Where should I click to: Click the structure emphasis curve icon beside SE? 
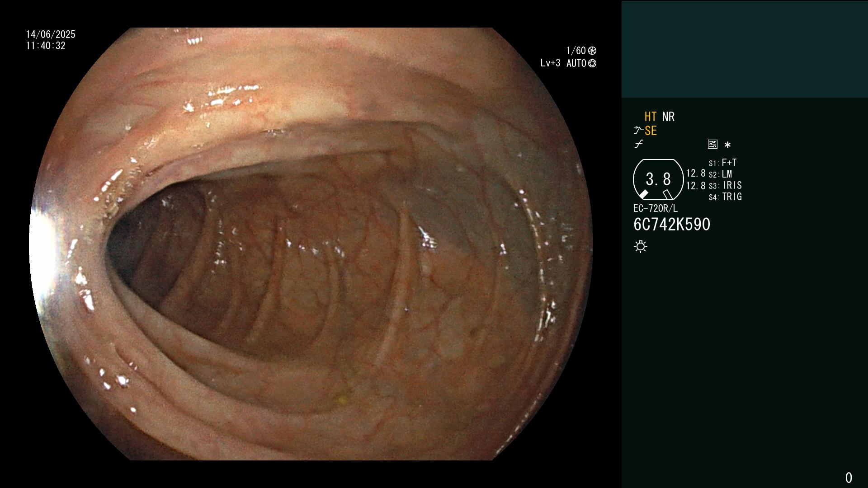638,131
